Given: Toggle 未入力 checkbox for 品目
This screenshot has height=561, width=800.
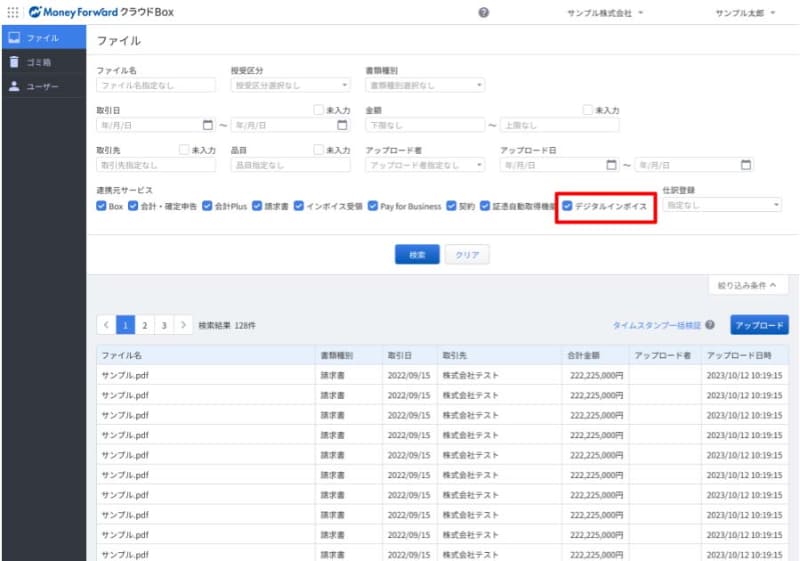Looking at the screenshot, I should click(318, 149).
